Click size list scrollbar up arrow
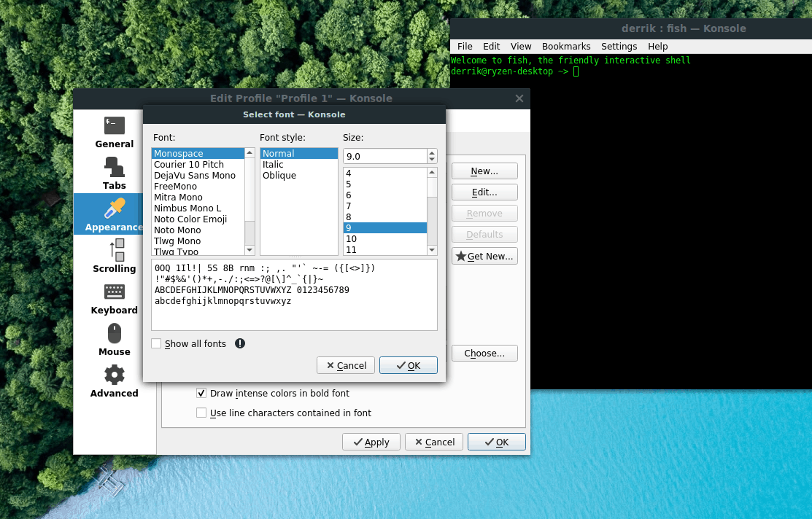 pos(432,172)
